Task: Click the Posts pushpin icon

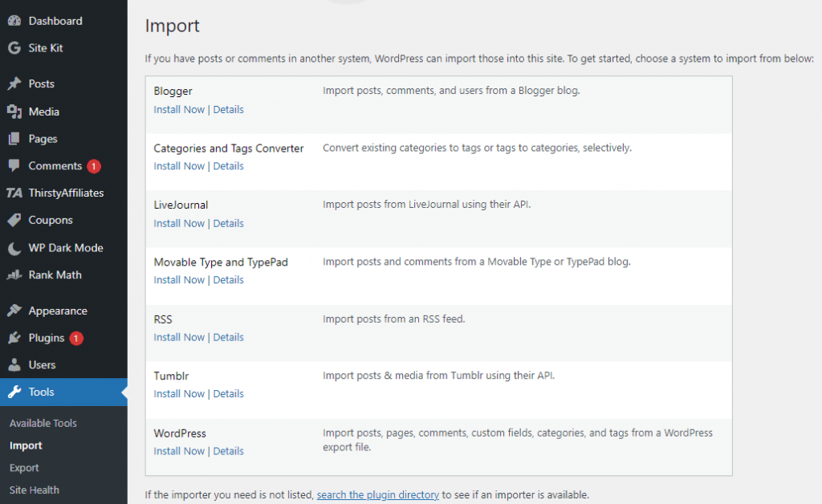Action: point(14,83)
